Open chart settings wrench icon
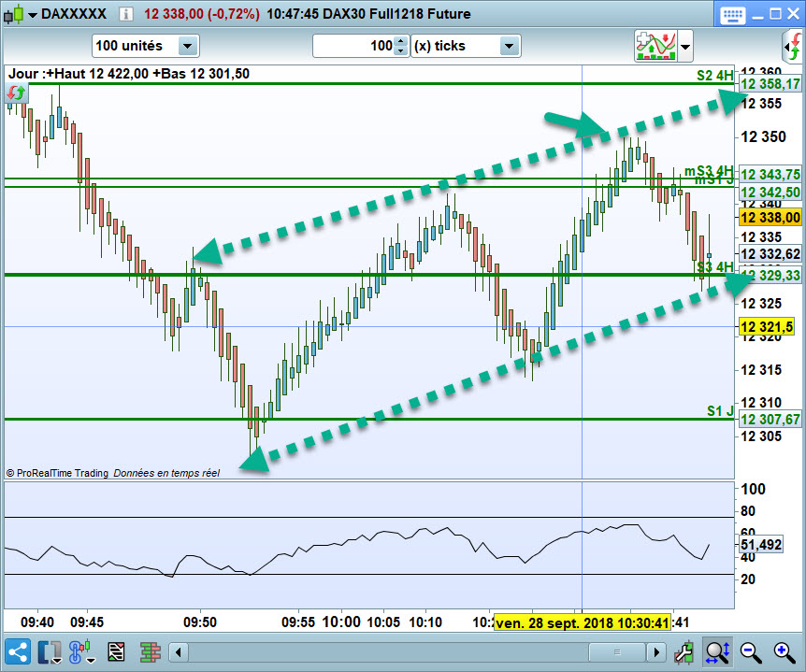This screenshot has height=672, width=806. [685, 652]
